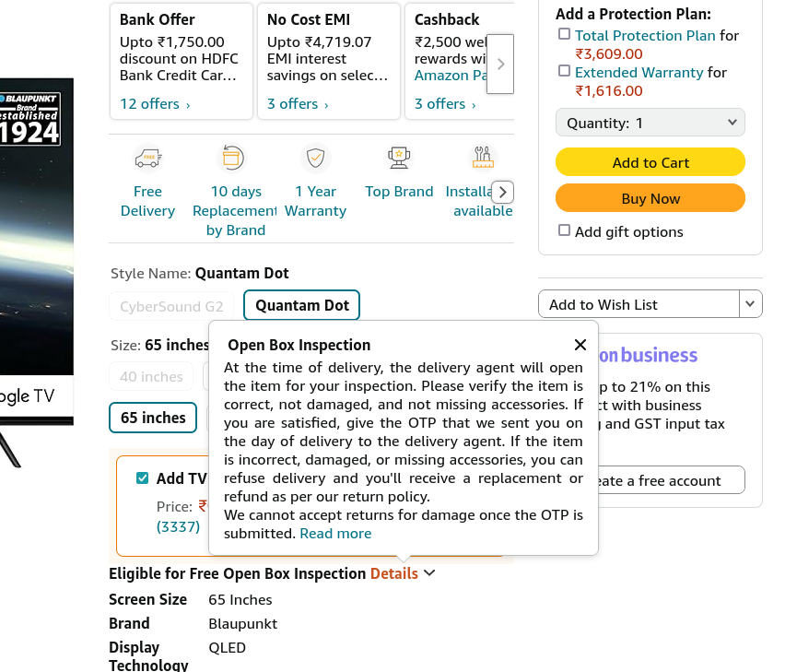The width and height of the screenshot is (785, 672).
Task: Choose the 65 inches size option
Action: pos(153,418)
